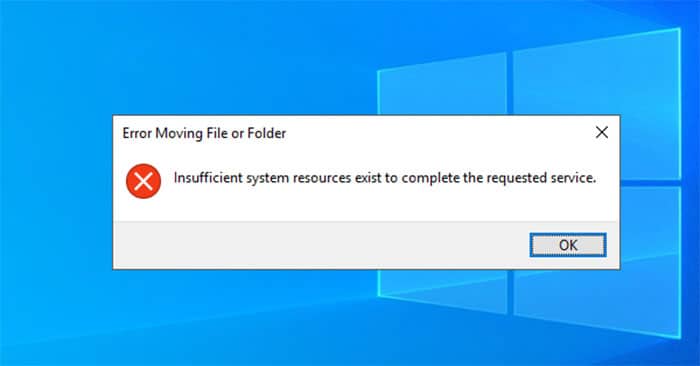Click the word "Folder" in the dialog title
700x366 pixels.
click(x=267, y=133)
